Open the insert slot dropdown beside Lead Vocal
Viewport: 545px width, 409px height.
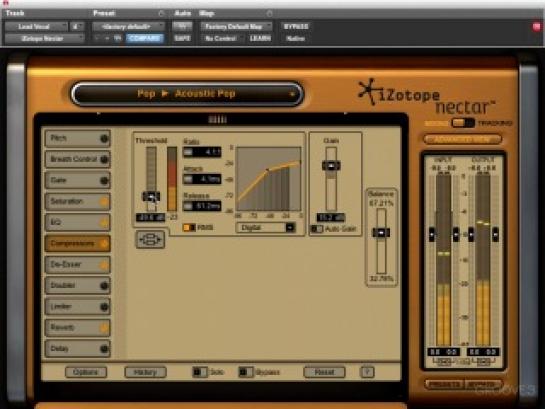[77, 27]
